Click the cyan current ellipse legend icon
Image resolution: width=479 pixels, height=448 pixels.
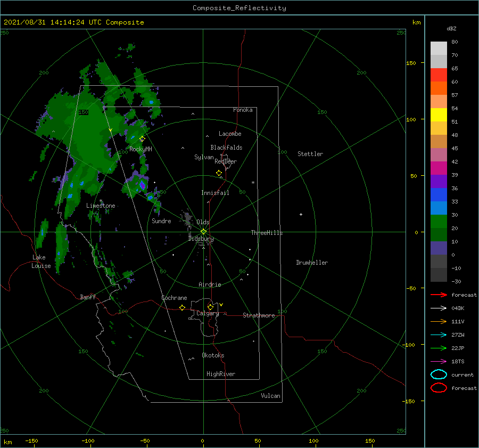click(x=439, y=374)
